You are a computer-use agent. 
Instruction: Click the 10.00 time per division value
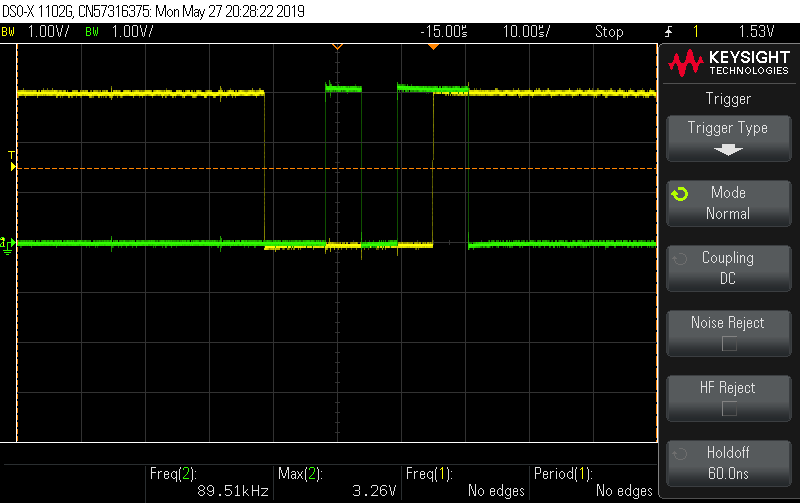pyautogui.click(x=526, y=32)
